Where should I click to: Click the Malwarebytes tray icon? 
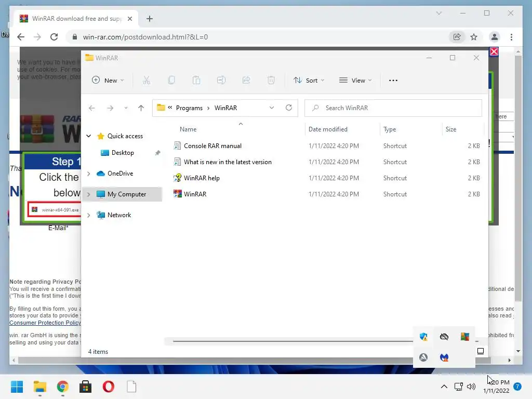tap(444, 357)
